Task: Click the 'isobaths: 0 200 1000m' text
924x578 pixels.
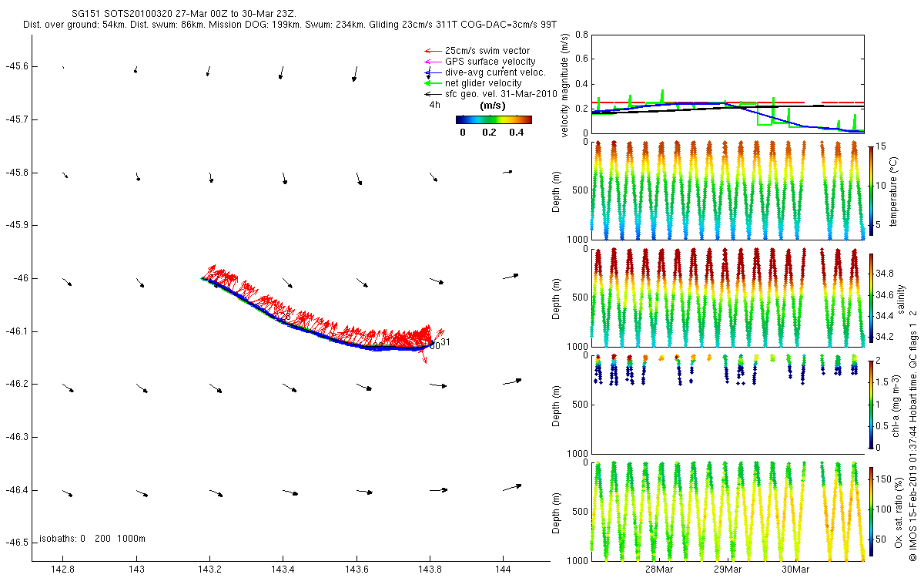Action: pos(92,538)
